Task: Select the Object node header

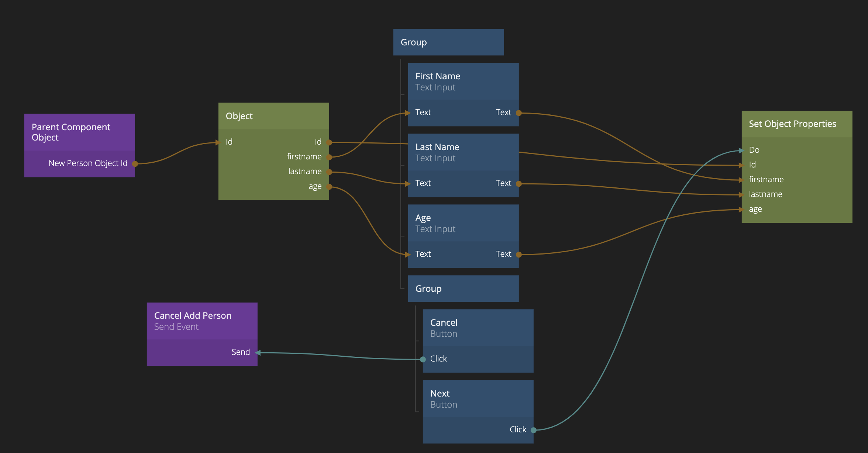Action: click(273, 116)
